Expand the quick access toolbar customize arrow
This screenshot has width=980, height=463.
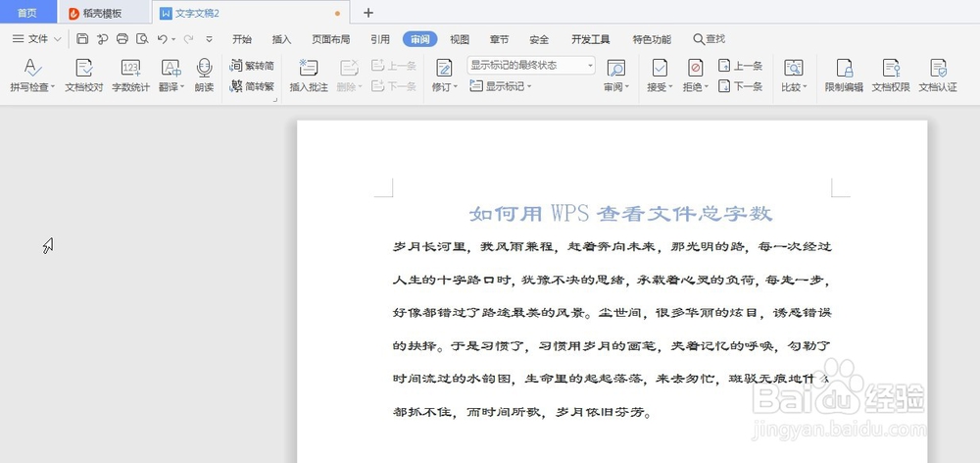(x=209, y=39)
